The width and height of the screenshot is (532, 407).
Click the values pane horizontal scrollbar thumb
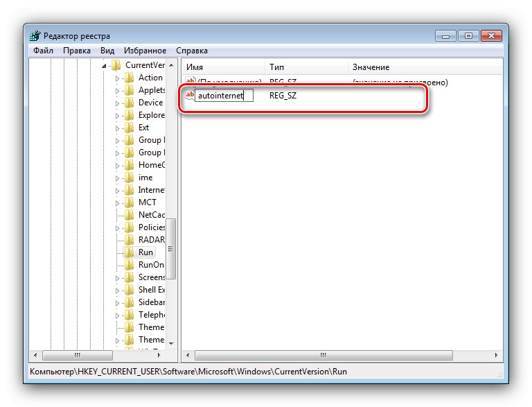(x=323, y=356)
